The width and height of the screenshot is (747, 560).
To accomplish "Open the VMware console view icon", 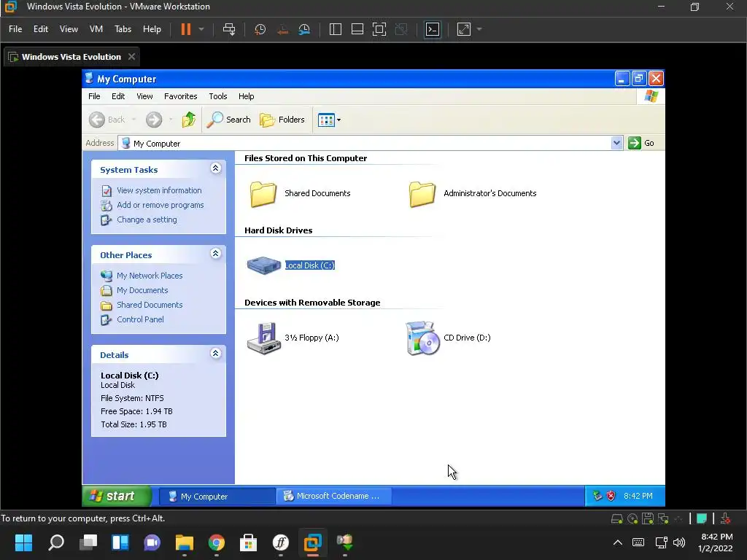I will click(x=433, y=29).
